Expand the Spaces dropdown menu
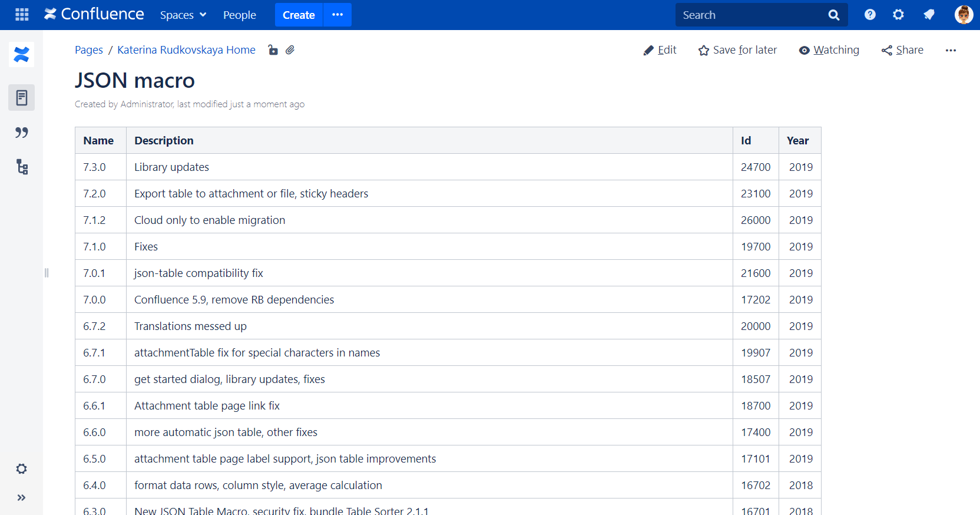The width and height of the screenshot is (980, 515). click(183, 15)
